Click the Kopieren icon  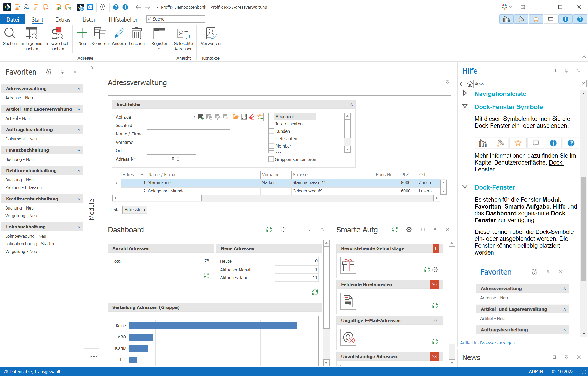pos(100,33)
